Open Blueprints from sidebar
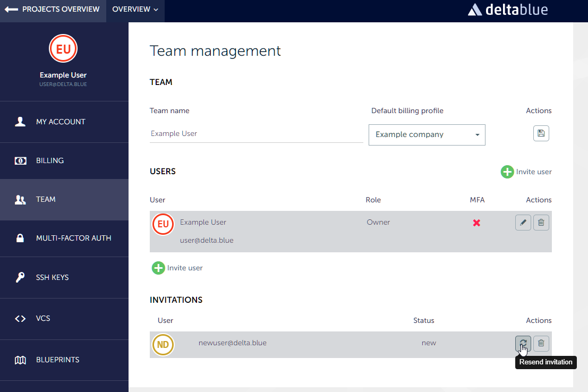The width and height of the screenshot is (588, 392). pyautogui.click(x=57, y=360)
